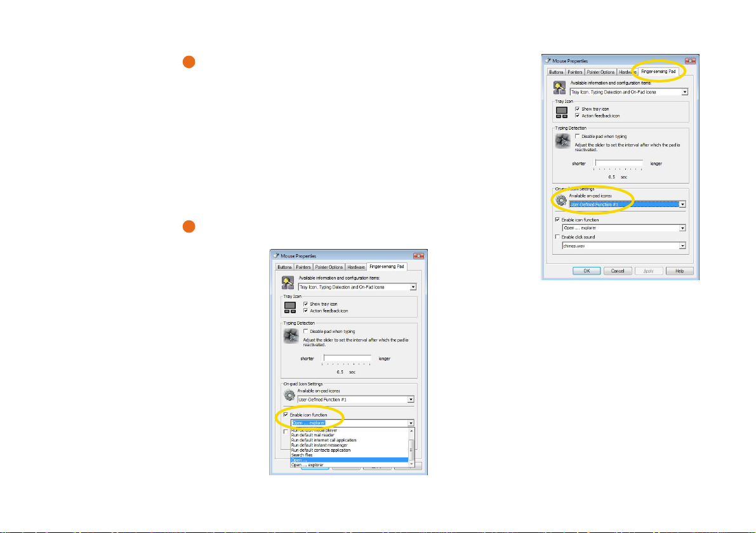Open the Tray Icon, Typing Detection combo in the OK-button dialog
This screenshot has height=533, width=756.
pyautogui.click(x=628, y=92)
